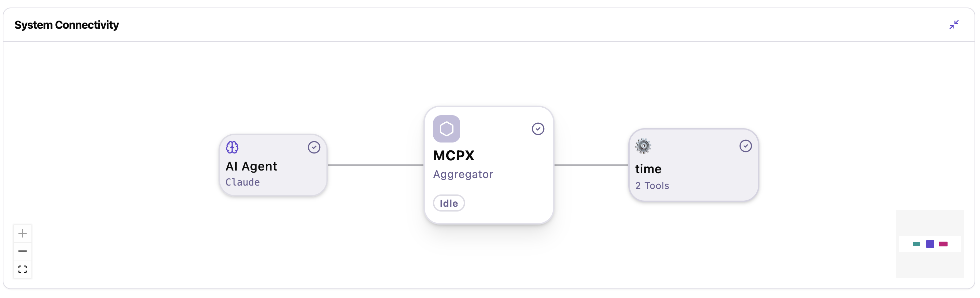Click the time server gear icon
The width and height of the screenshot is (980, 298).
[643, 146]
